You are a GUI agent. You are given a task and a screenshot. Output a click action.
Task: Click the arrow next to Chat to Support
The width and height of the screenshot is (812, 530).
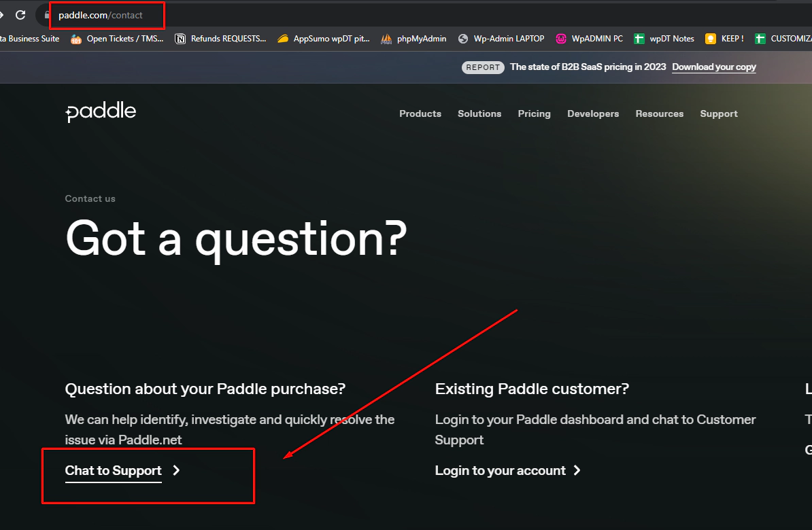pyautogui.click(x=176, y=470)
